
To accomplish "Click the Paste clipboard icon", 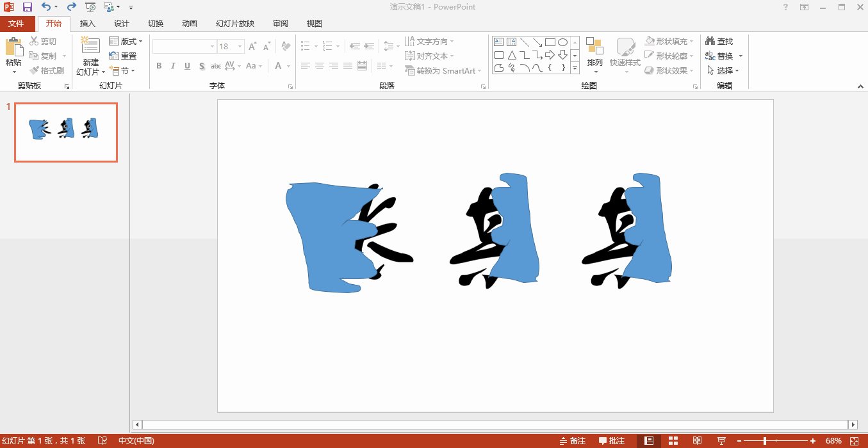I will [x=13, y=47].
